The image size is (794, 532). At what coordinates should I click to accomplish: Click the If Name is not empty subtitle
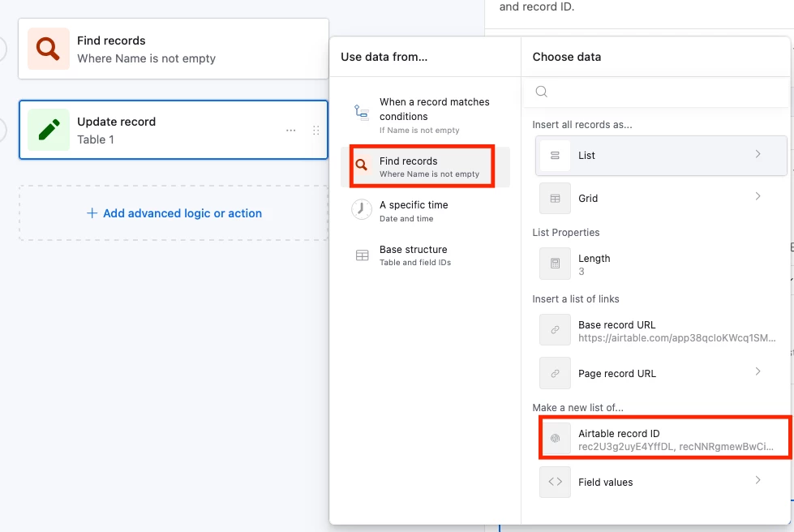pos(419,130)
